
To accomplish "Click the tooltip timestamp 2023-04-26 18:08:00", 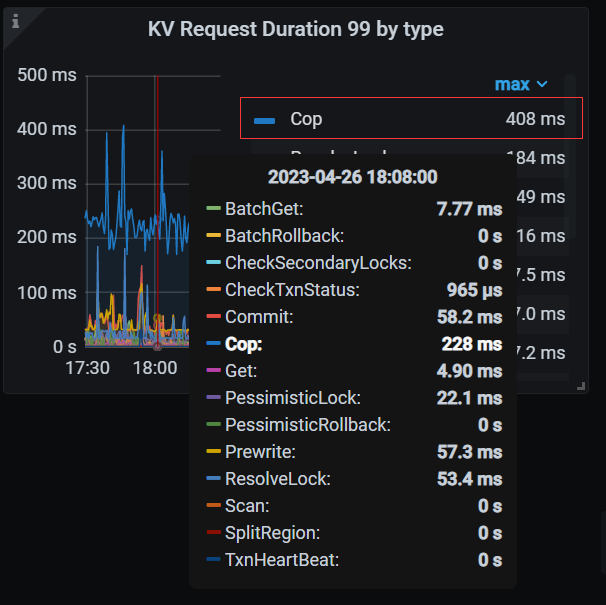I will pyautogui.click(x=352, y=177).
